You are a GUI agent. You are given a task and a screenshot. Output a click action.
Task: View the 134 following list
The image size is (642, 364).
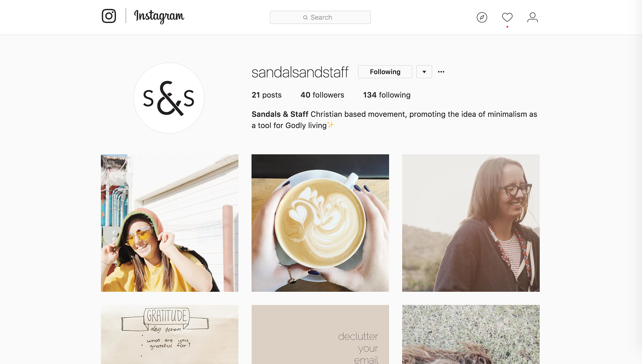point(387,95)
